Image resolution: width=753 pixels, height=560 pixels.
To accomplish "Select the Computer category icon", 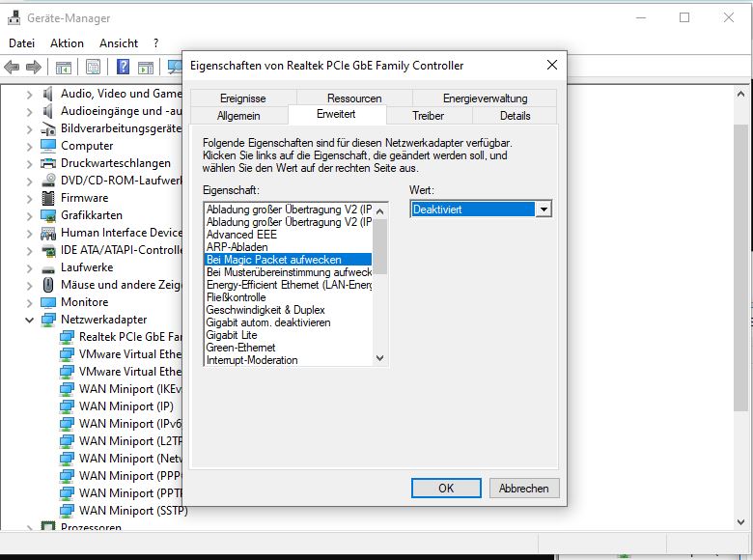I will click(x=48, y=146).
